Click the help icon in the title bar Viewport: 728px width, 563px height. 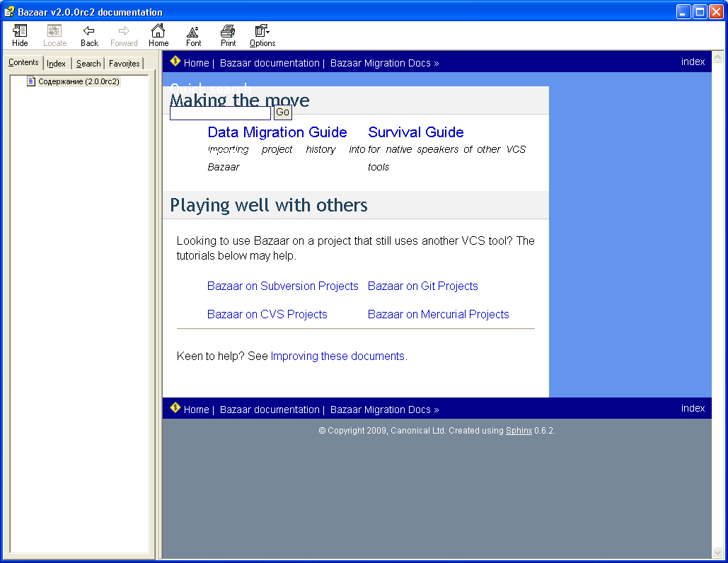coord(9,11)
